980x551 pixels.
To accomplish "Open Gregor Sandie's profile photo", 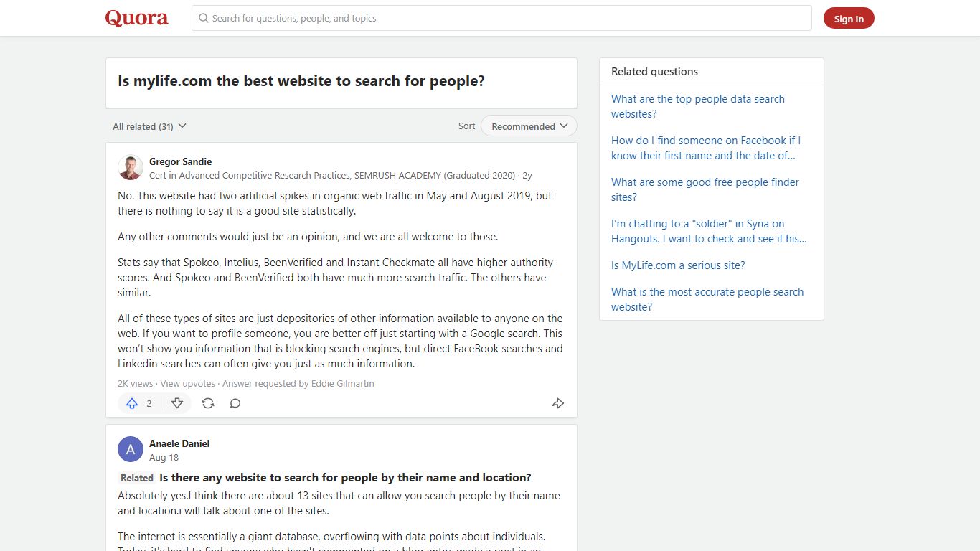I will [131, 168].
